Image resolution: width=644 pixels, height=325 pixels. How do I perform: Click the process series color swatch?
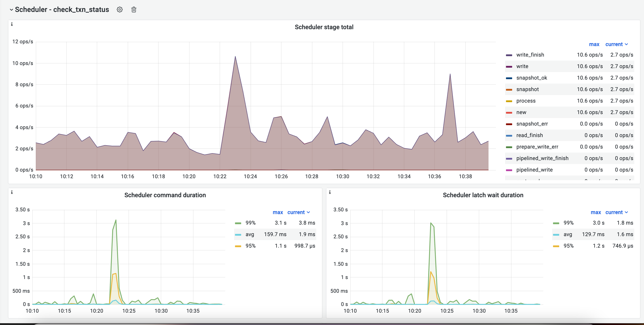[509, 101]
